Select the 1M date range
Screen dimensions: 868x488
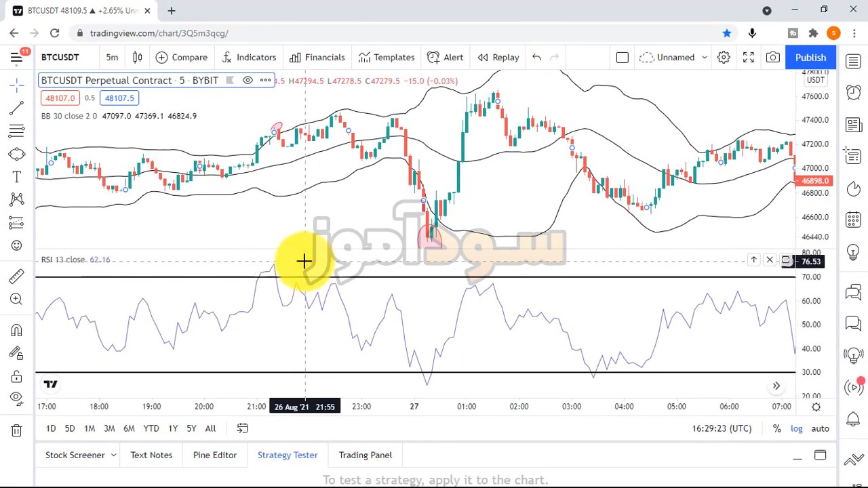[90, 428]
